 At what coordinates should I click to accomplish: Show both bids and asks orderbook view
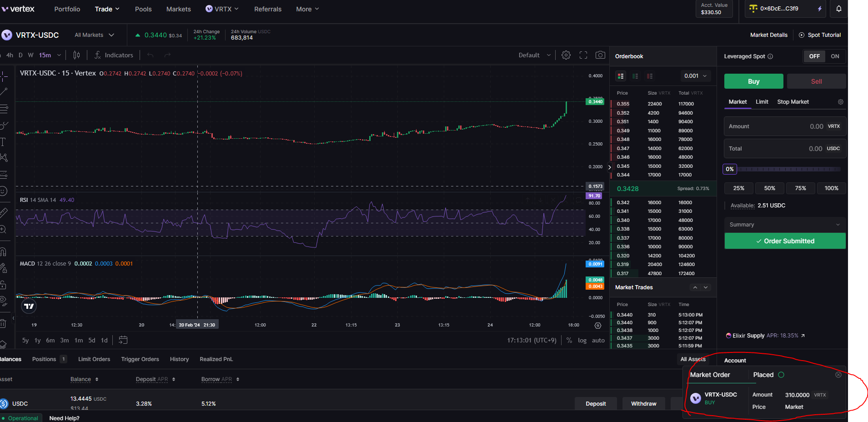click(x=621, y=76)
